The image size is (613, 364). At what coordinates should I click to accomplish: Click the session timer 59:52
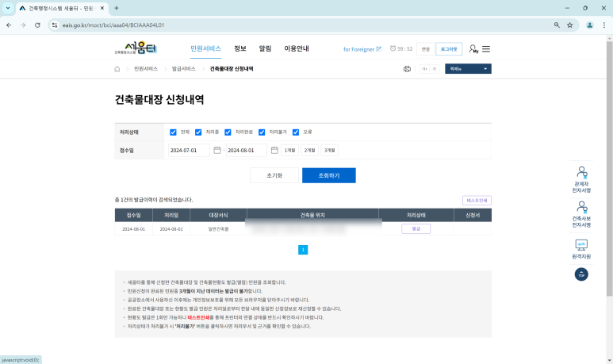click(x=401, y=49)
